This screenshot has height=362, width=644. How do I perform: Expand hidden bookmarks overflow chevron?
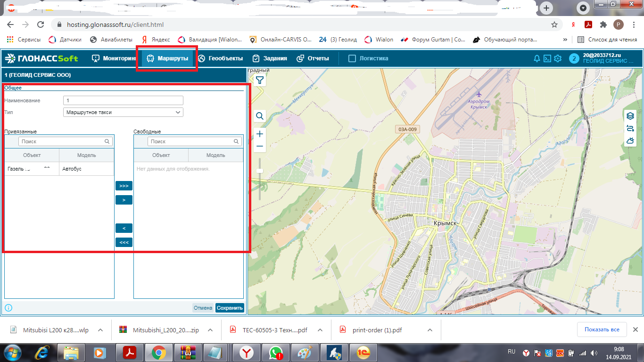565,40
